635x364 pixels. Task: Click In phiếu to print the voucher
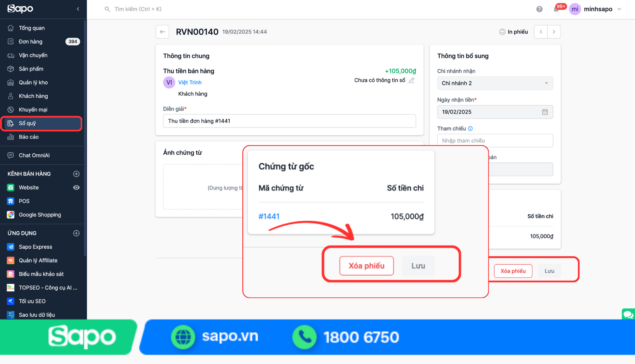[x=513, y=32]
